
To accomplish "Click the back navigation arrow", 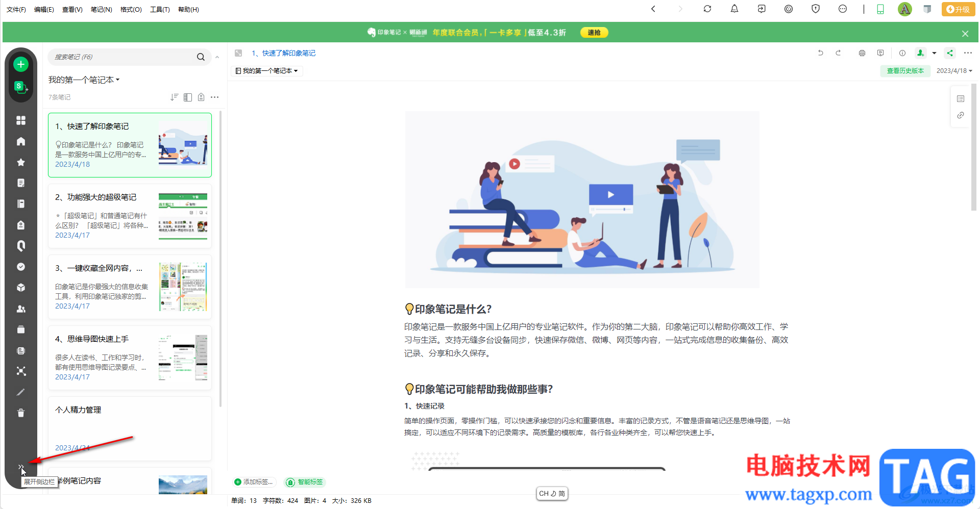I will tap(653, 9).
